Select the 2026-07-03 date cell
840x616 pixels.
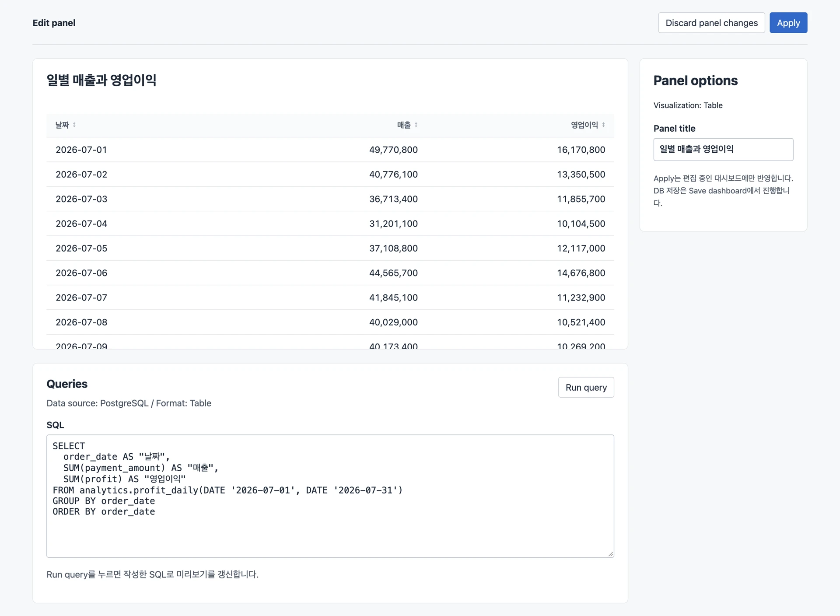pyautogui.click(x=81, y=199)
